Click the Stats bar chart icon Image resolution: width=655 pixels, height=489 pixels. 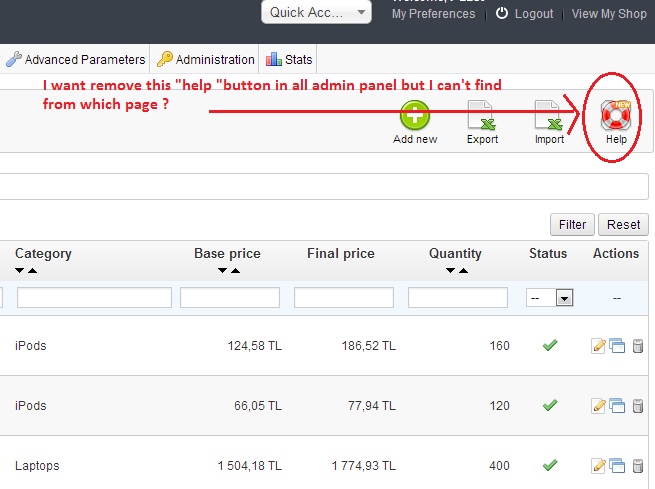[x=274, y=59]
